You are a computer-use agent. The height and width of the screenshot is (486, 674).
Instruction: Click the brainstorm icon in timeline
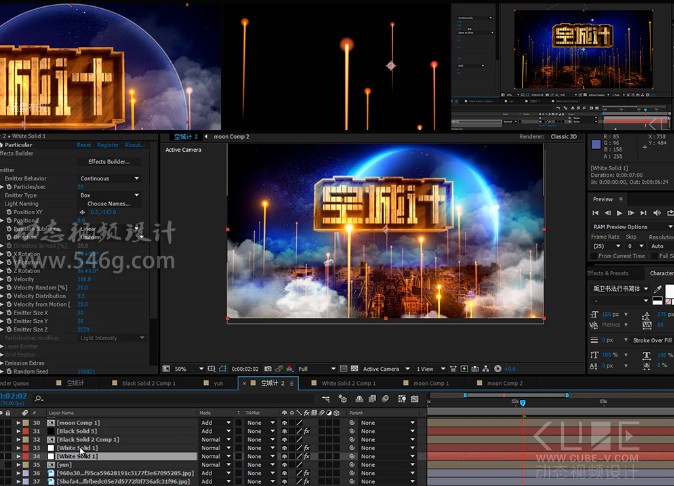click(401, 399)
